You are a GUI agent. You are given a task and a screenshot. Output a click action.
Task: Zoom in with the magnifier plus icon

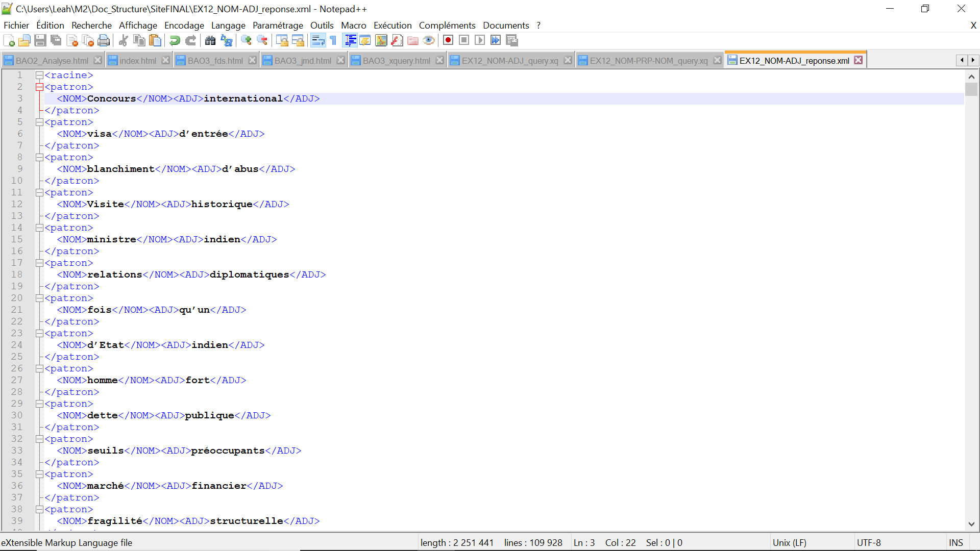[x=246, y=41]
